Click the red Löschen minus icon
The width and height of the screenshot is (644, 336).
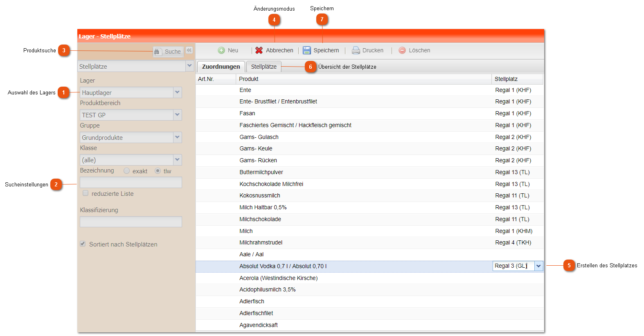point(402,50)
